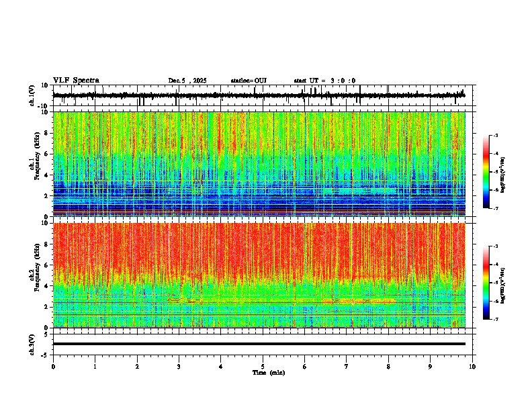Click the "9" minute tick on time axis
Image resolution: width=532 pixels, height=411 pixels.
coord(430,367)
